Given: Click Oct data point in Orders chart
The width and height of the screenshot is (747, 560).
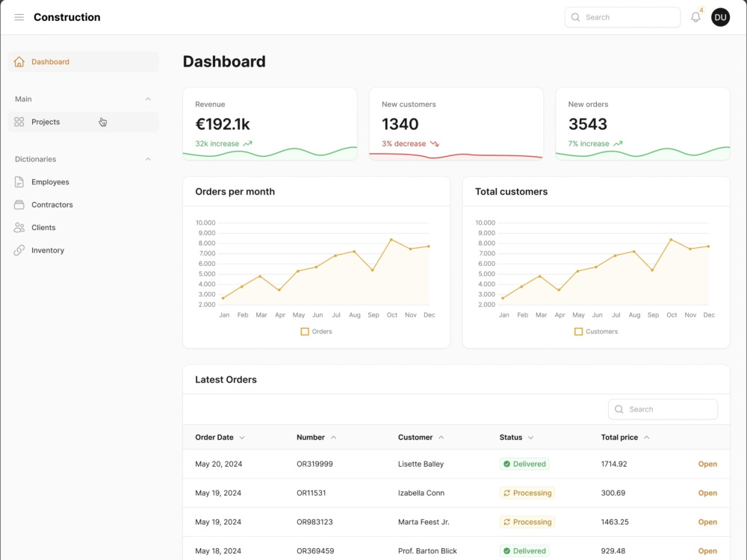Looking at the screenshot, I should point(391,240).
